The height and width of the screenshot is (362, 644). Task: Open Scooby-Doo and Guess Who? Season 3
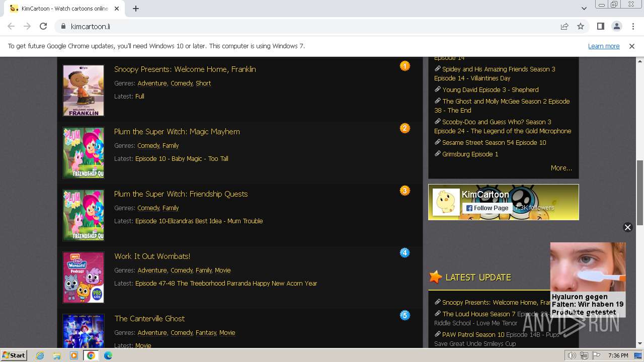tap(503, 126)
